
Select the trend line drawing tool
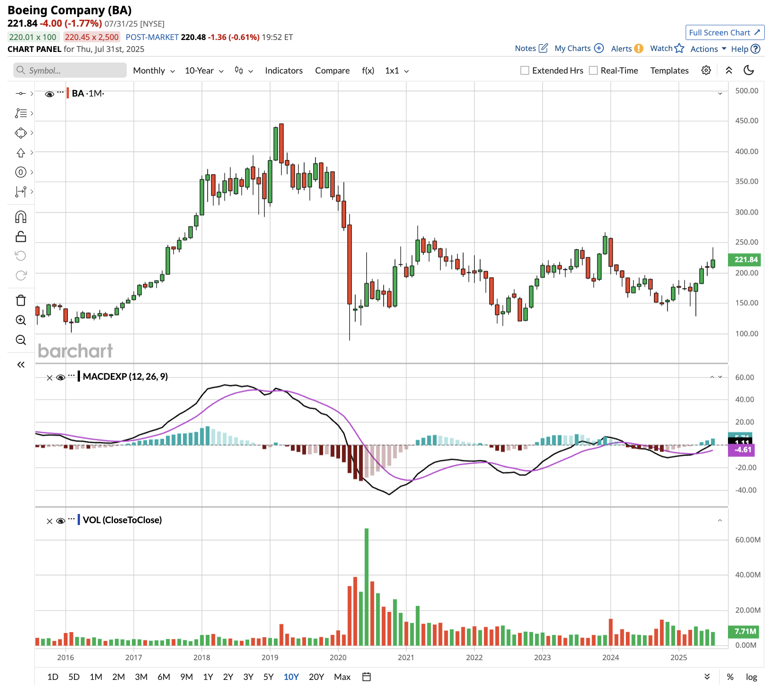pos(21,94)
